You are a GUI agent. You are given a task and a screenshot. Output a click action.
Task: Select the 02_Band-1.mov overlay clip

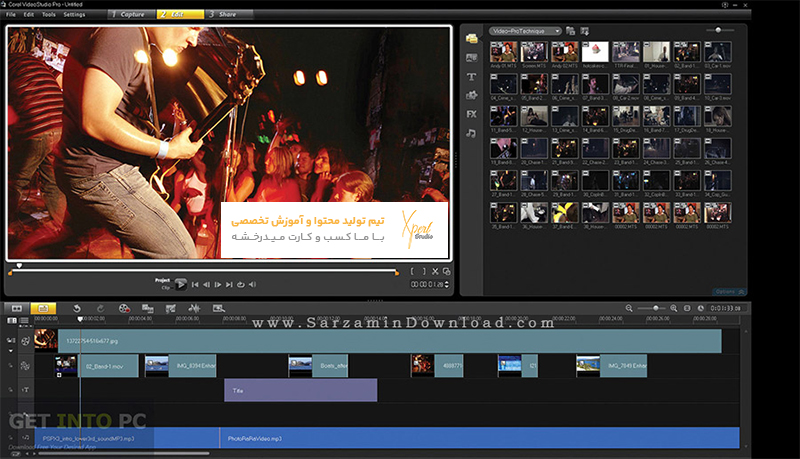96,366
